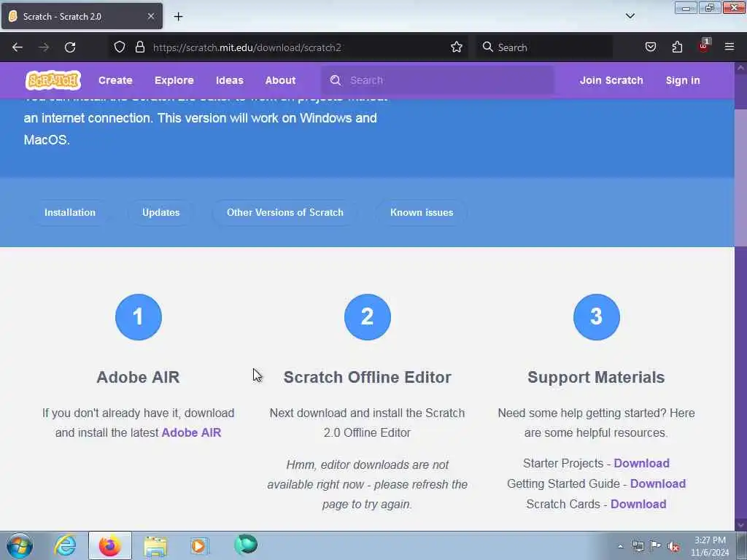Click the red extension badge icon
The image size is (747, 560).
[704, 46]
